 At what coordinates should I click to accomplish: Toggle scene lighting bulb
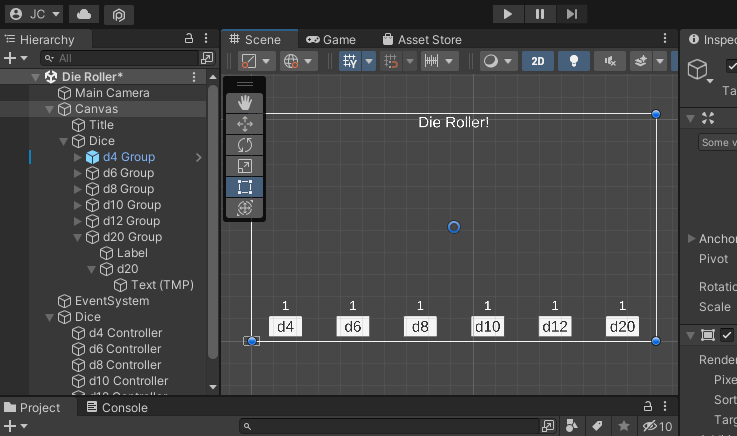574,61
